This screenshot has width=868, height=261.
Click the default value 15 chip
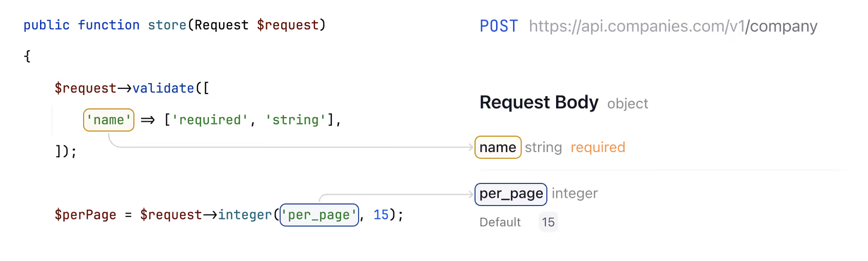coord(548,222)
